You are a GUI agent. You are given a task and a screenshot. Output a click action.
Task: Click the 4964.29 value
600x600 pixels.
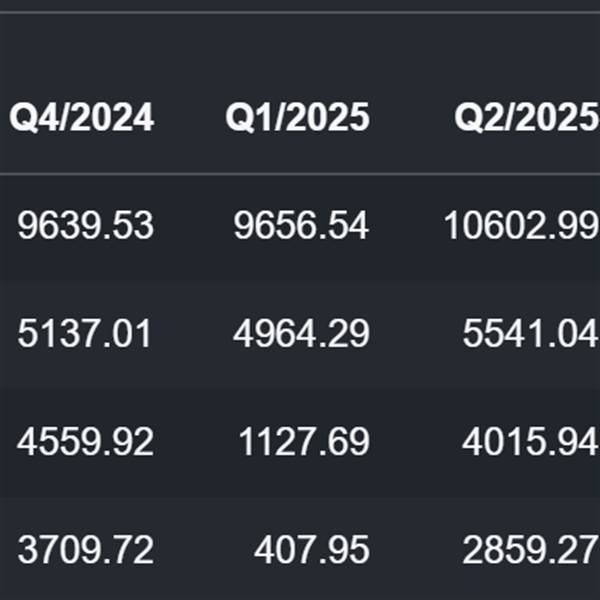pos(302,334)
